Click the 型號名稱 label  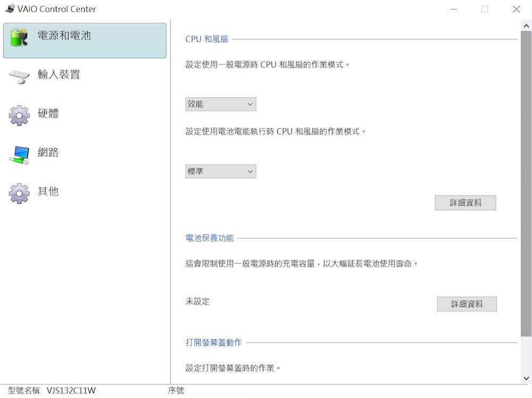click(x=24, y=391)
